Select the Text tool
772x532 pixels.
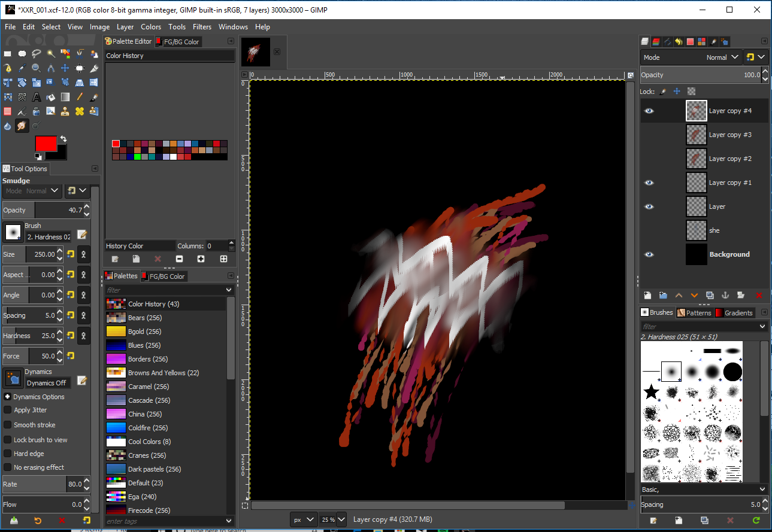pos(37,97)
